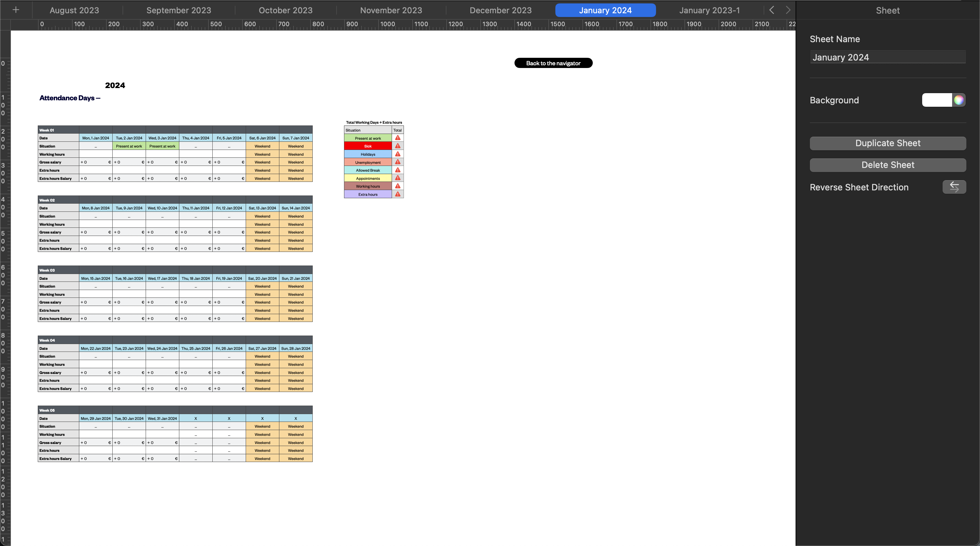Select Tue 2 Jan Present at work cell
Image resolution: width=980 pixels, height=546 pixels.
pyautogui.click(x=129, y=146)
